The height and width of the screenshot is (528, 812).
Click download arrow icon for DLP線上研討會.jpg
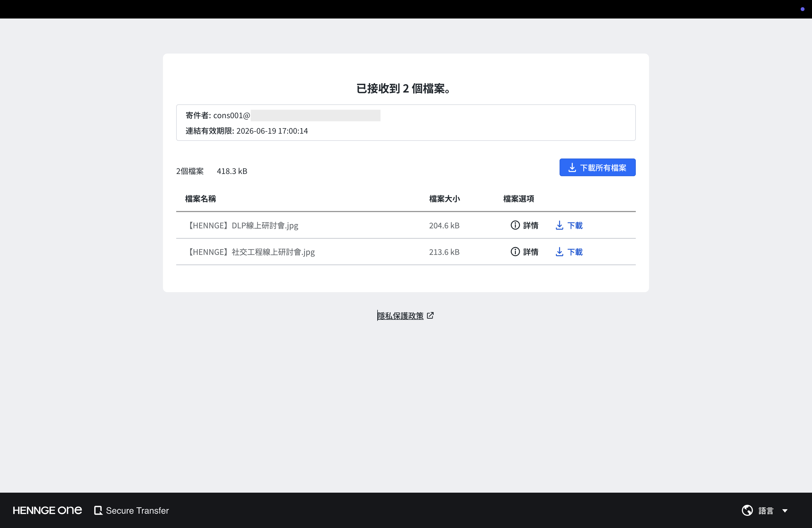pos(560,225)
